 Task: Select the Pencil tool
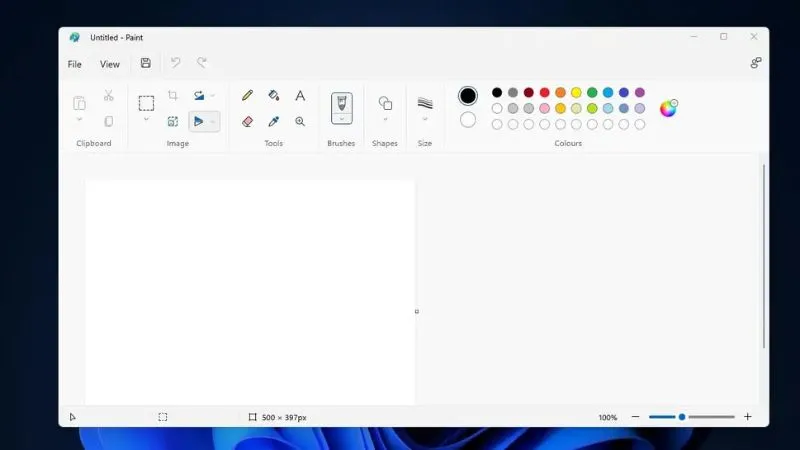pos(247,95)
